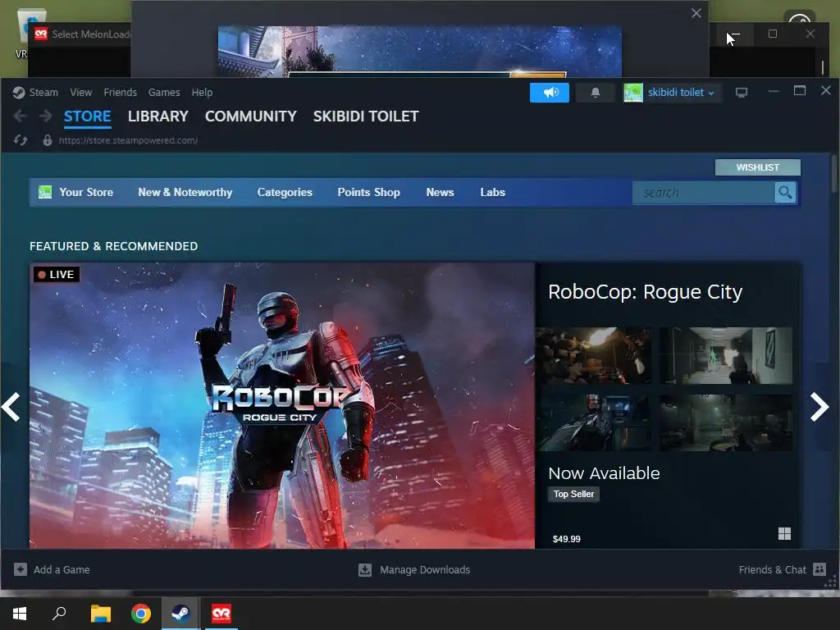Open the WISHLIST button
840x630 pixels.
[757, 167]
